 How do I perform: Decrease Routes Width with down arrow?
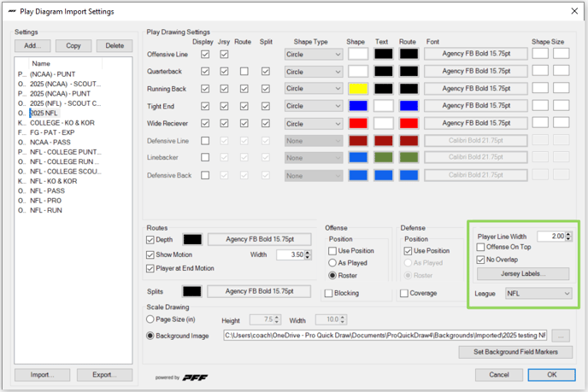(308, 257)
